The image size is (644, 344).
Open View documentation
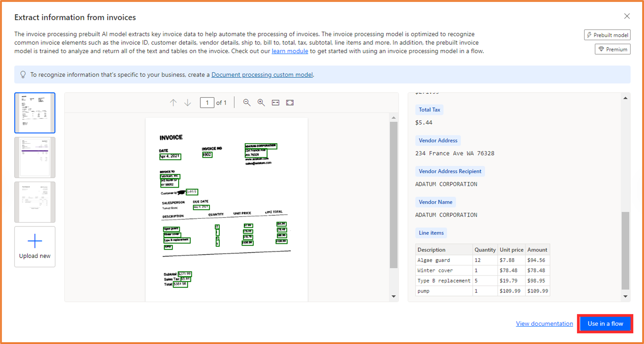click(544, 324)
